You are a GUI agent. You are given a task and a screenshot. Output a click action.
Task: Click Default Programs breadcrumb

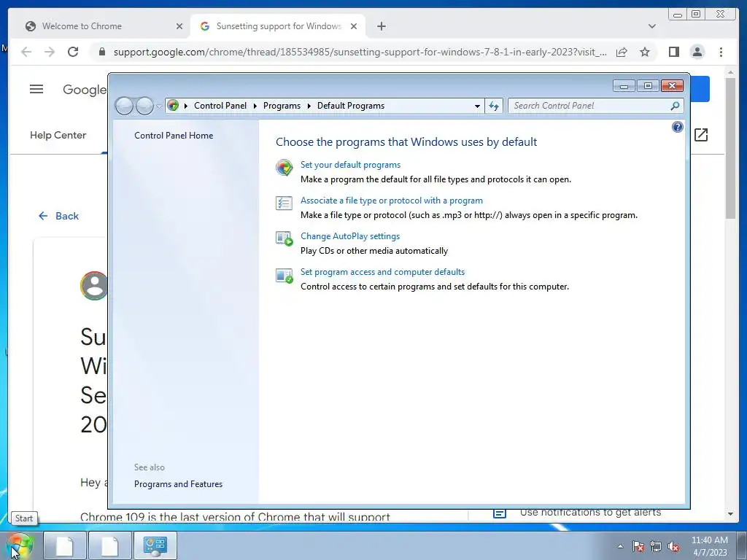point(351,106)
